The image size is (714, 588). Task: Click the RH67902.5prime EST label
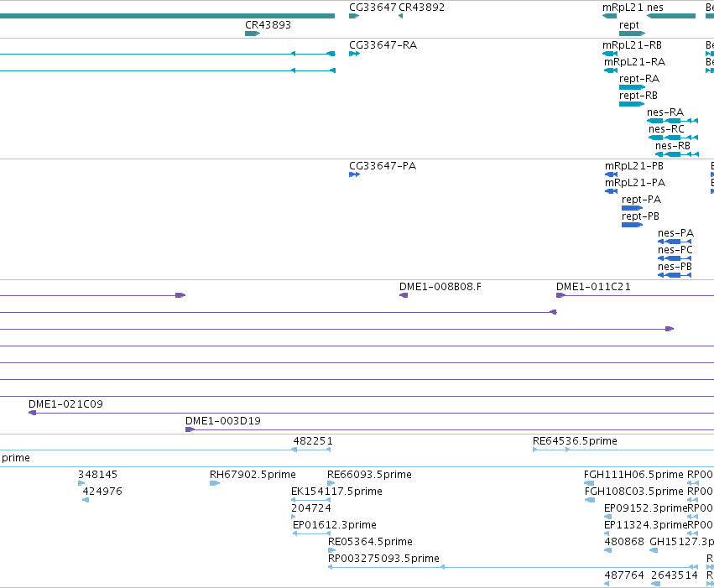[253, 475]
